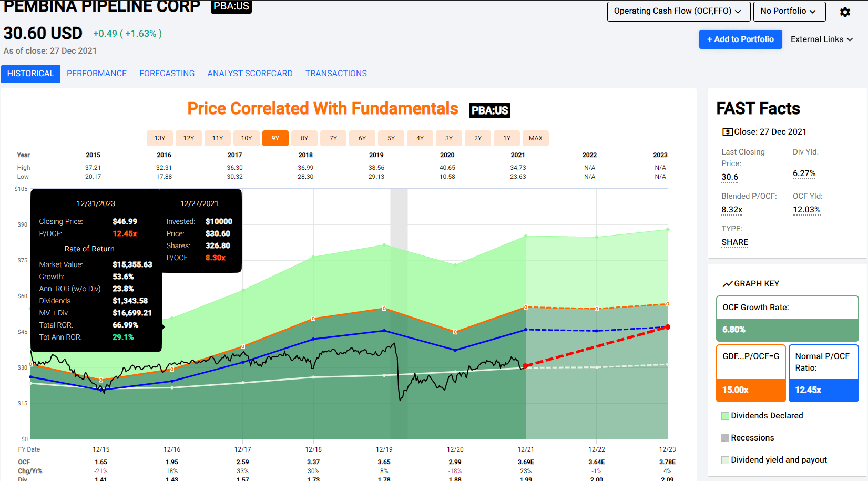Click the 12/23 OCF value 3.78E
Screen dimensions: 868x481
click(x=668, y=462)
